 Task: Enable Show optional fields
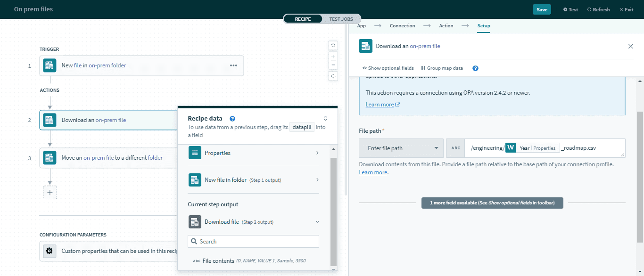click(x=388, y=68)
